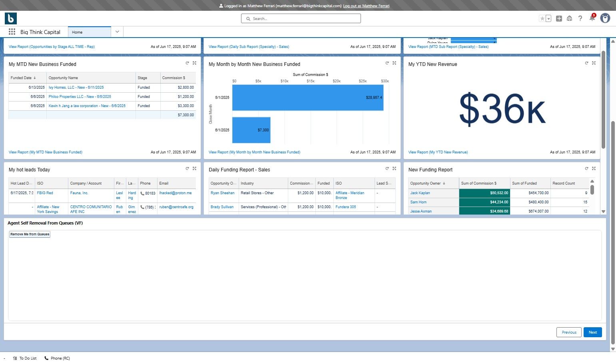
Task: Expand Daily Funding Report - Sales
Action: coord(394,168)
